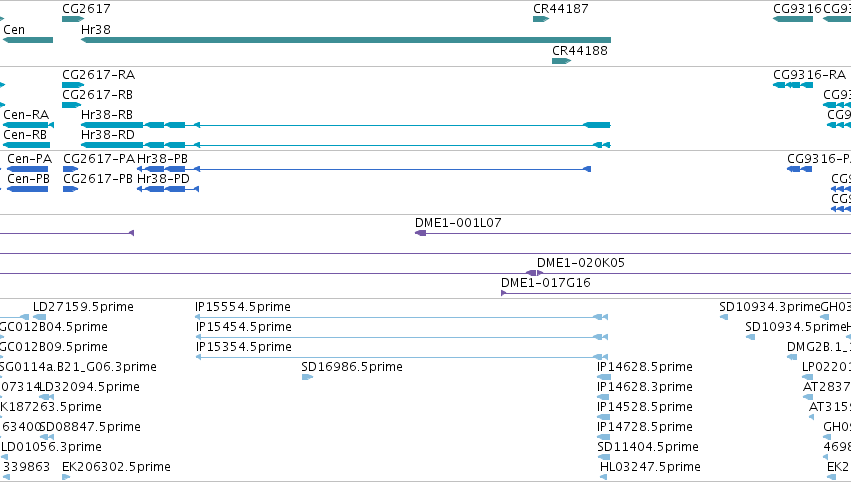
Task: Select the arrow glyph under CR44187
Action: [541, 19]
